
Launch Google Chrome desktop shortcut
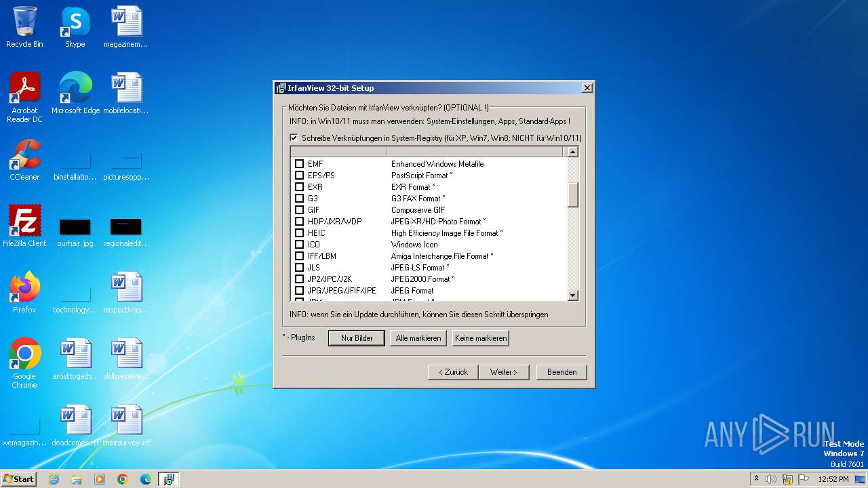[24, 363]
